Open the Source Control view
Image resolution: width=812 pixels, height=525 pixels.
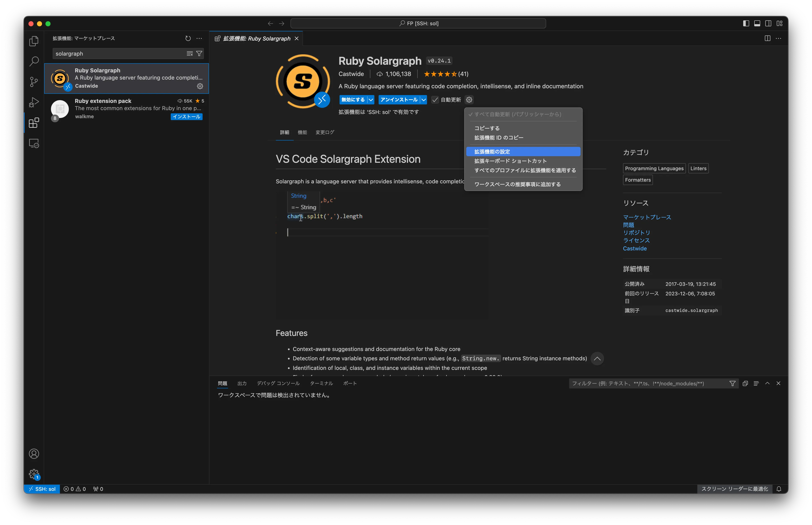click(x=34, y=82)
